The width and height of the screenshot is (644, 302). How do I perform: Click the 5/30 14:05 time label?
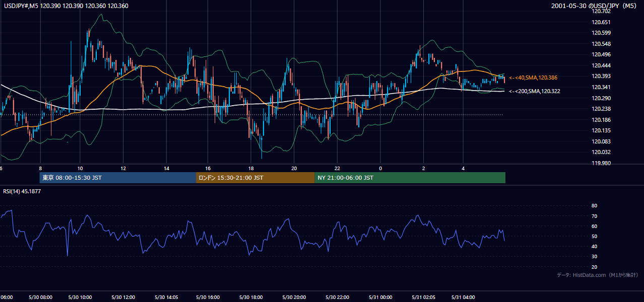pyautogui.click(x=166, y=297)
